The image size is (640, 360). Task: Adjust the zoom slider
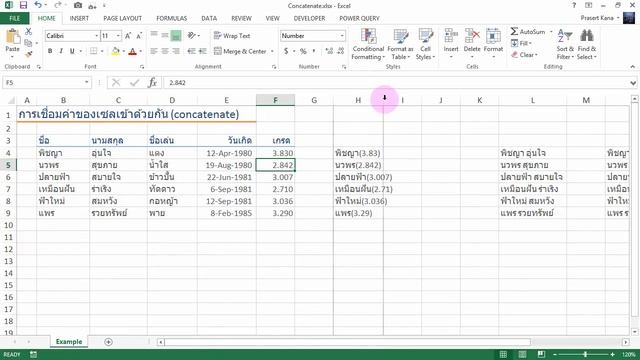(x=585, y=354)
